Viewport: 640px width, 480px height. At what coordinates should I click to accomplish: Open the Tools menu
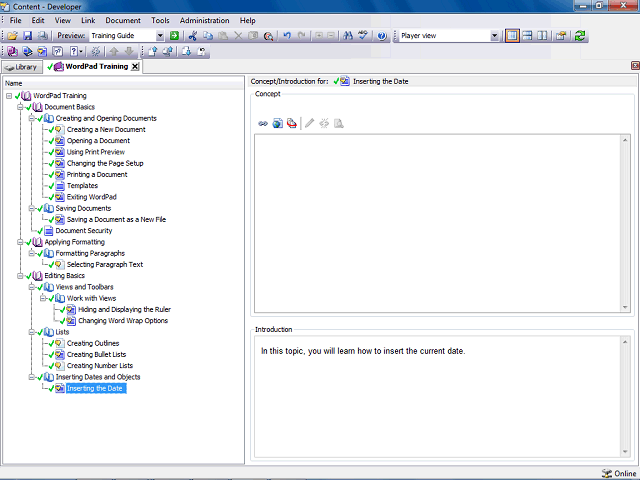tap(160, 20)
